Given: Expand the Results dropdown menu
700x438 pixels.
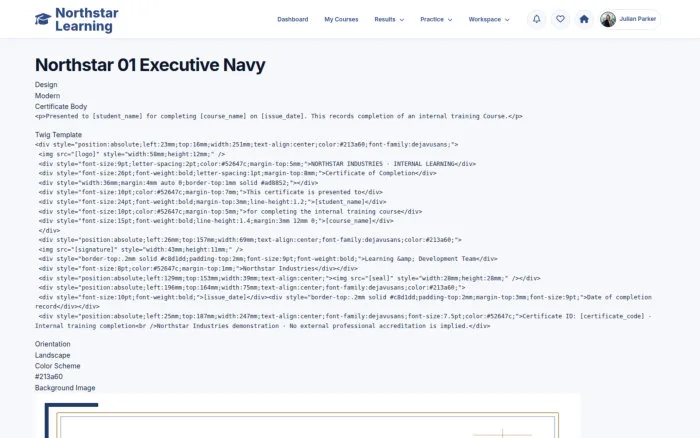Looking at the screenshot, I should pos(389,19).
